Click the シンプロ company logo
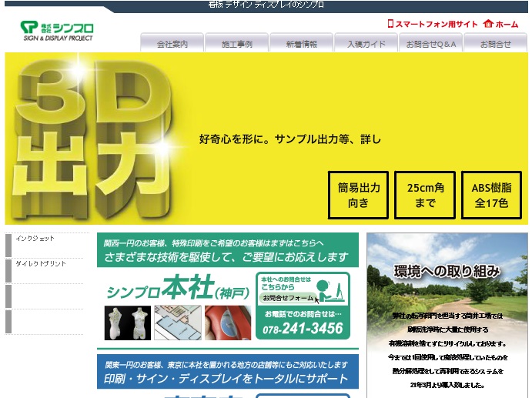The height and width of the screenshot is (398, 532). [x=57, y=31]
